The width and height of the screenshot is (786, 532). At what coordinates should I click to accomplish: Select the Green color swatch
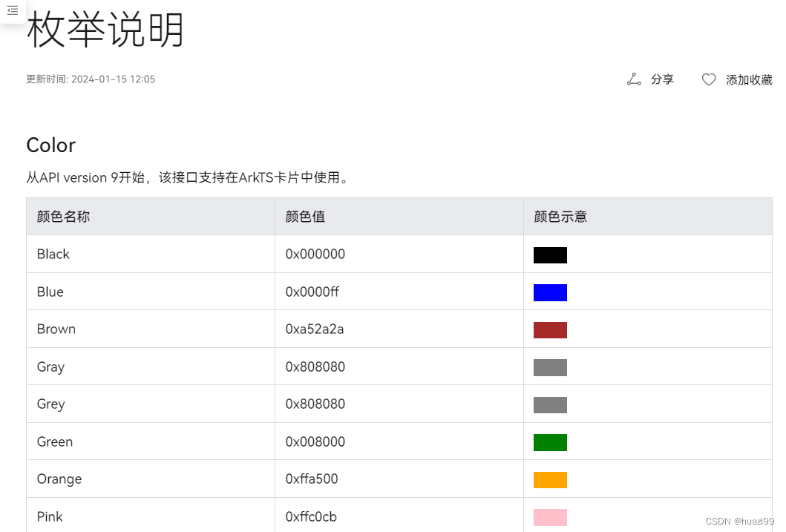(x=550, y=442)
